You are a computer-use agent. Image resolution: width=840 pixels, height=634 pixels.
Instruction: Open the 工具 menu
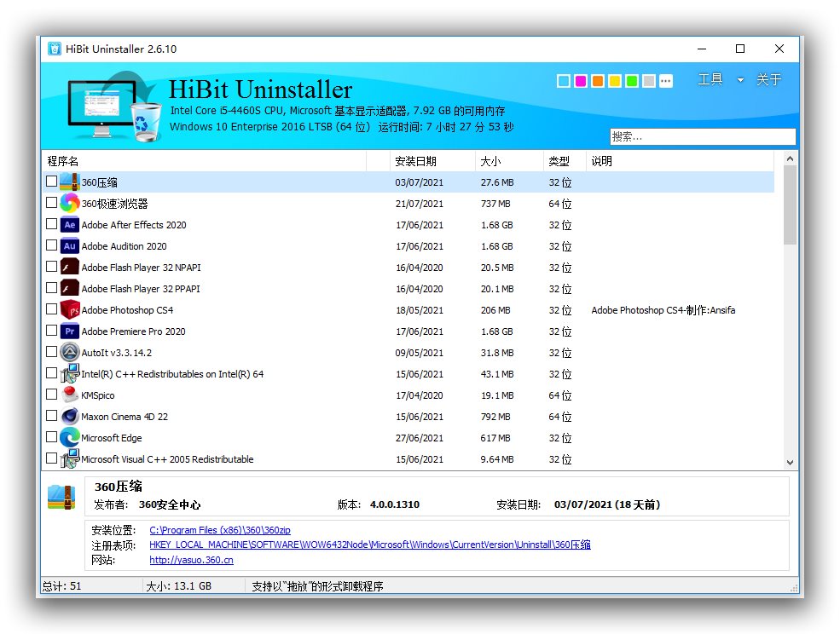point(710,80)
